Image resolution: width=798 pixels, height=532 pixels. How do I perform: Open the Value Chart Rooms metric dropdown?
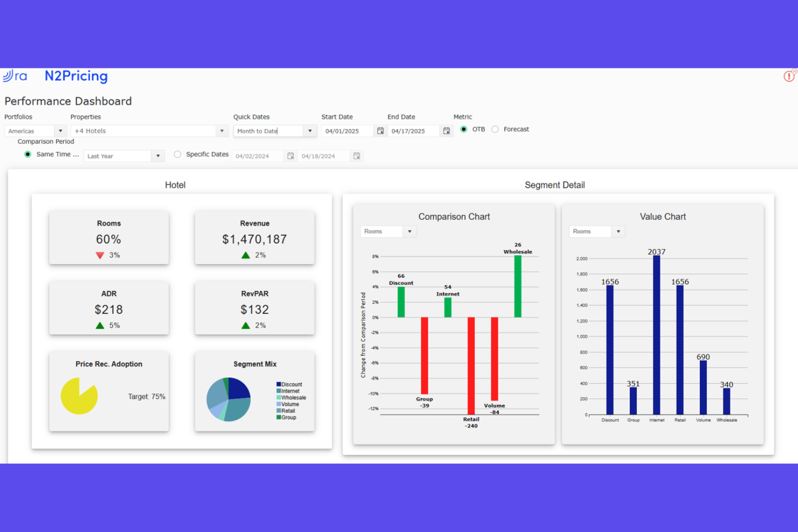[619, 231]
